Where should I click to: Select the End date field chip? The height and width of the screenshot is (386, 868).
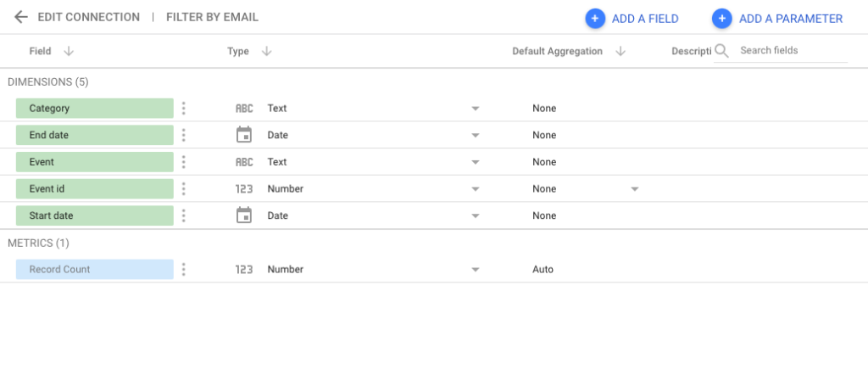(x=95, y=135)
